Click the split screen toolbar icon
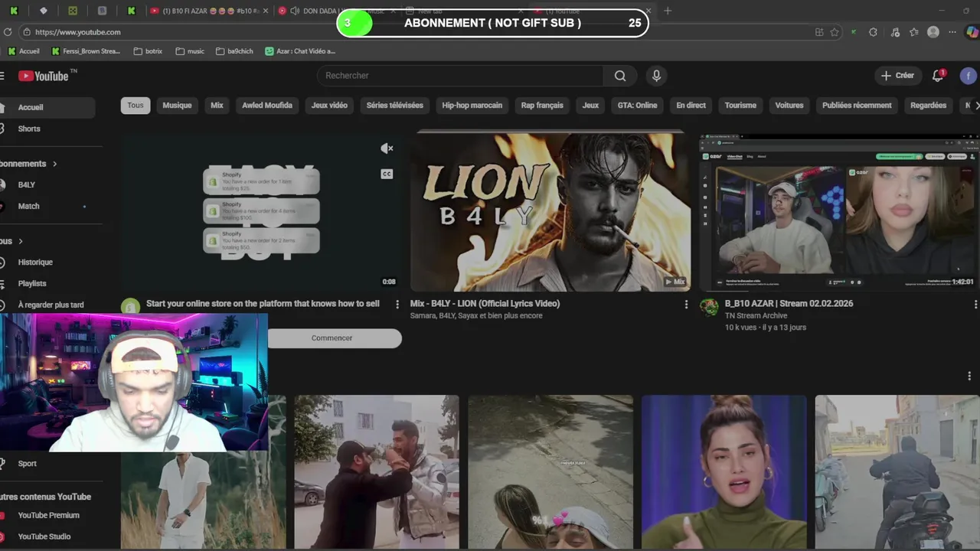The width and height of the screenshot is (980, 551). (819, 32)
